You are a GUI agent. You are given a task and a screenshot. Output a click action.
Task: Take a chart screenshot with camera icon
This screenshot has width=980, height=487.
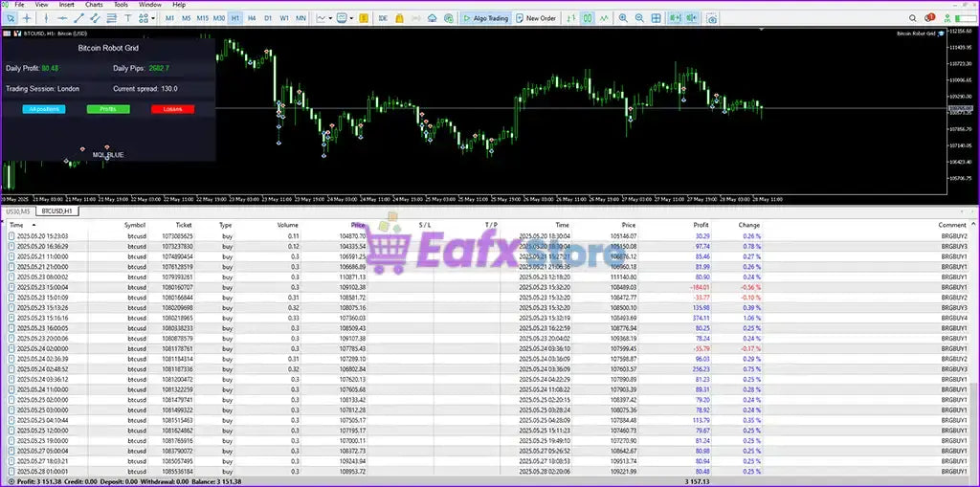[712, 19]
